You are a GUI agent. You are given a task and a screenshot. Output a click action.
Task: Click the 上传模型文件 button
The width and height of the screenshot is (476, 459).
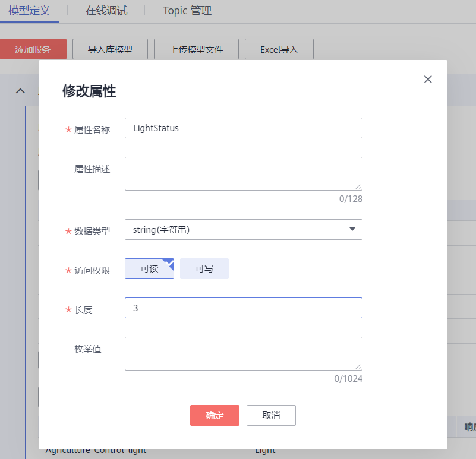(196, 49)
